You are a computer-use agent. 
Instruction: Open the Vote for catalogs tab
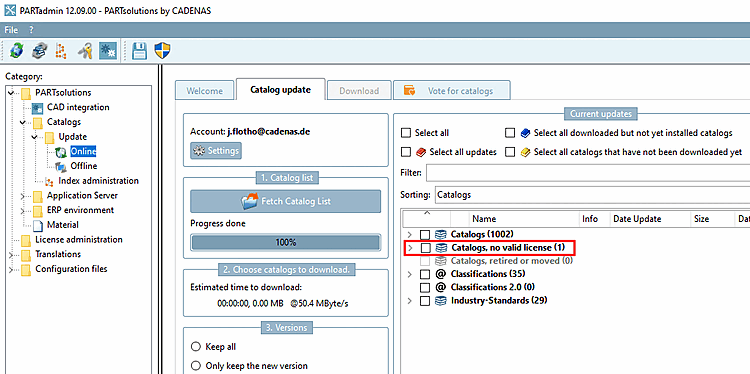(x=452, y=91)
